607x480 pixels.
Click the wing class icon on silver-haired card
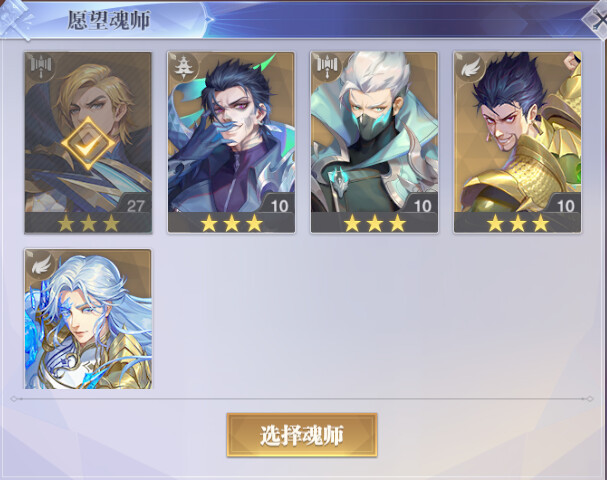[x=42, y=264]
